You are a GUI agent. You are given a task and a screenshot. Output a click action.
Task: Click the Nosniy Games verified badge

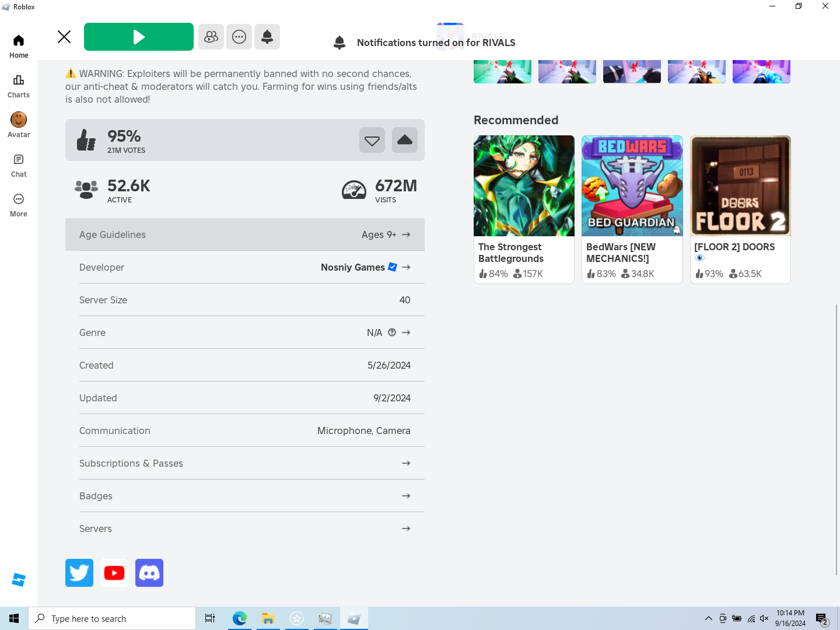click(393, 267)
